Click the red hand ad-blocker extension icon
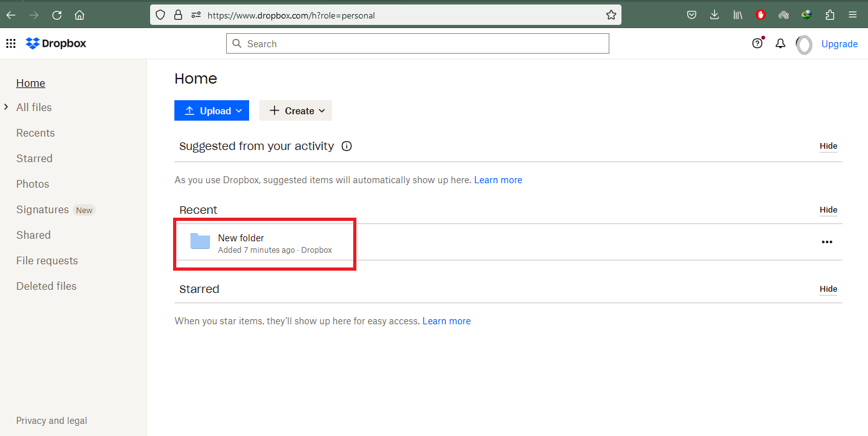Image resolution: width=868 pixels, height=436 pixels. tap(761, 15)
